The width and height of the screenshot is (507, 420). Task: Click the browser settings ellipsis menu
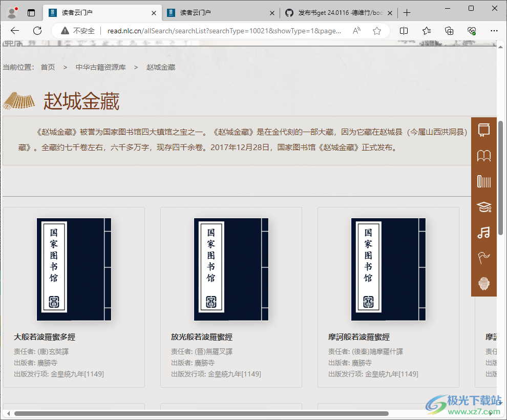pyautogui.click(x=494, y=31)
